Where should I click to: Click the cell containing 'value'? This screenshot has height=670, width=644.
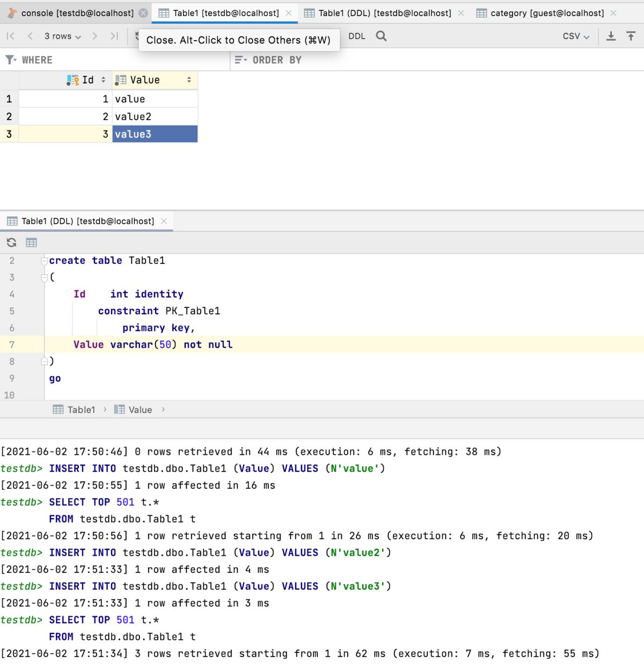tap(155, 99)
